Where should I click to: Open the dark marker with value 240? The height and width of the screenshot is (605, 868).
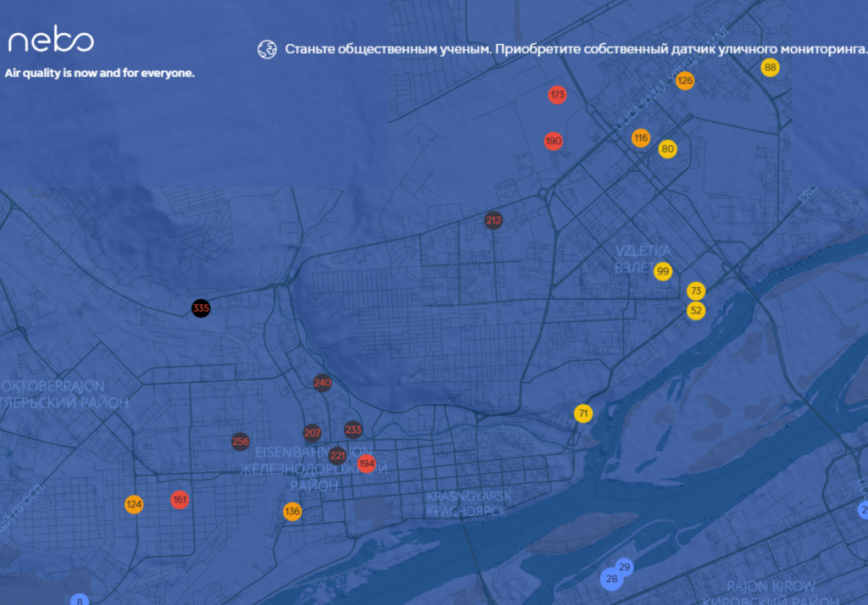pyautogui.click(x=322, y=383)
